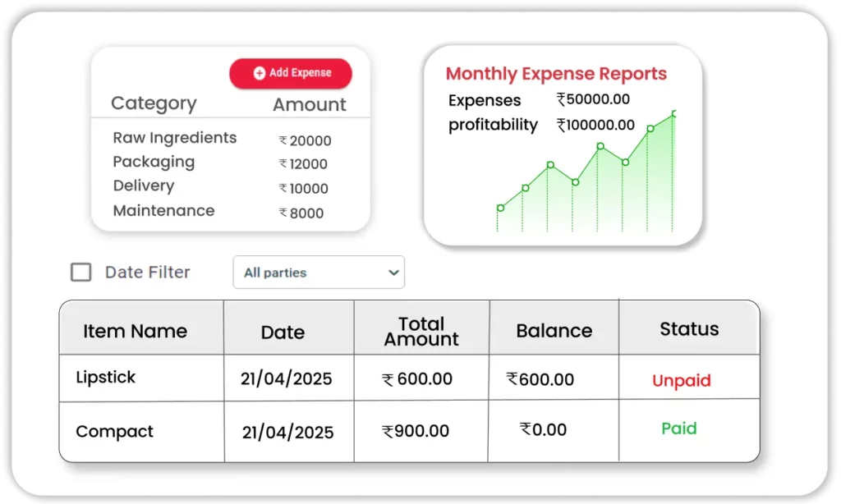
Task: Select the Delivery expense category
Action: coord(144,186)
